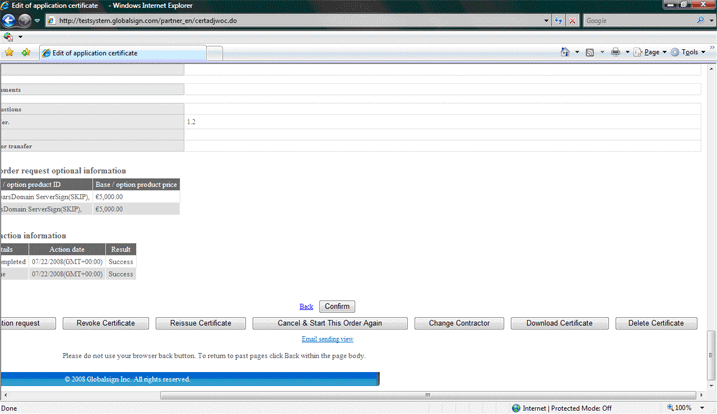Click the Favorites Center star icon

pyautogui.click(x=9, y=53)
